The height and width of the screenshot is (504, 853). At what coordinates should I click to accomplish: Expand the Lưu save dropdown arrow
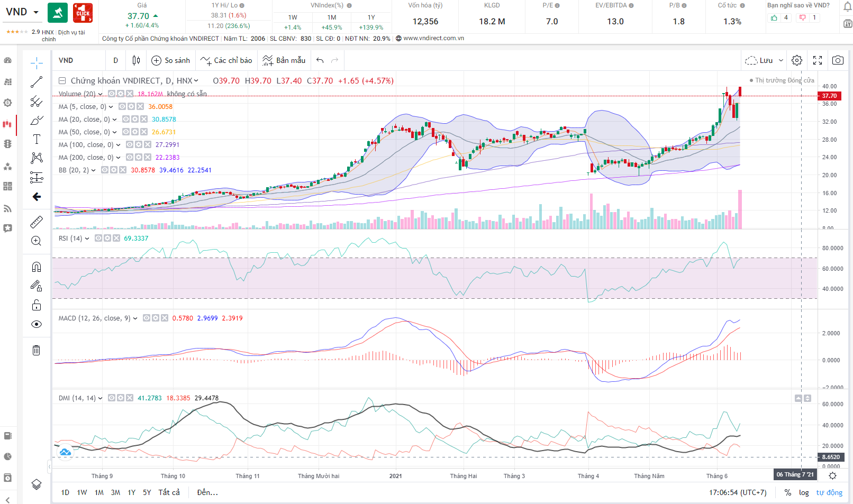[781, 60]
